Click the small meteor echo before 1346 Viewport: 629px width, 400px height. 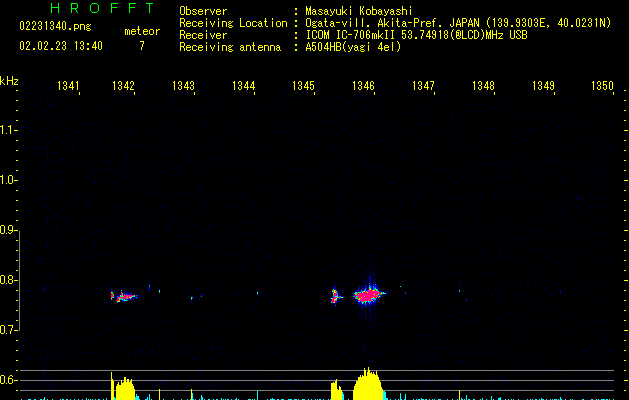336,297
